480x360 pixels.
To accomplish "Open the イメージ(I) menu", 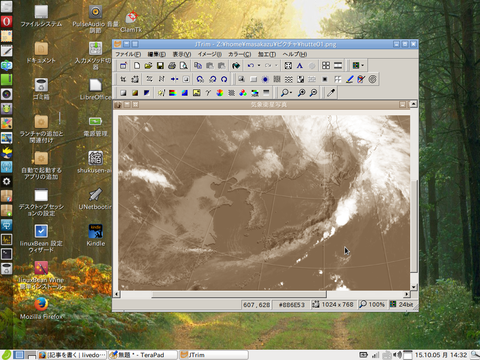I will coord(210,54).
